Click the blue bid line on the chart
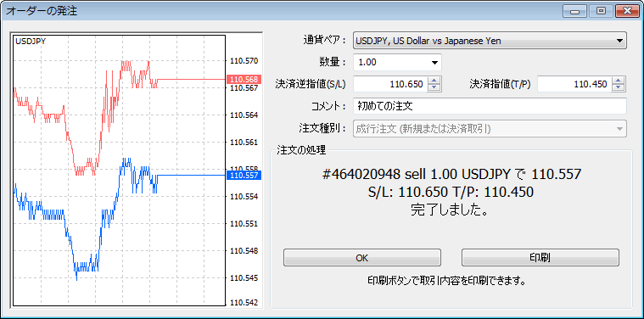Screen dimensions: 644x319 (x=192, y=176)
